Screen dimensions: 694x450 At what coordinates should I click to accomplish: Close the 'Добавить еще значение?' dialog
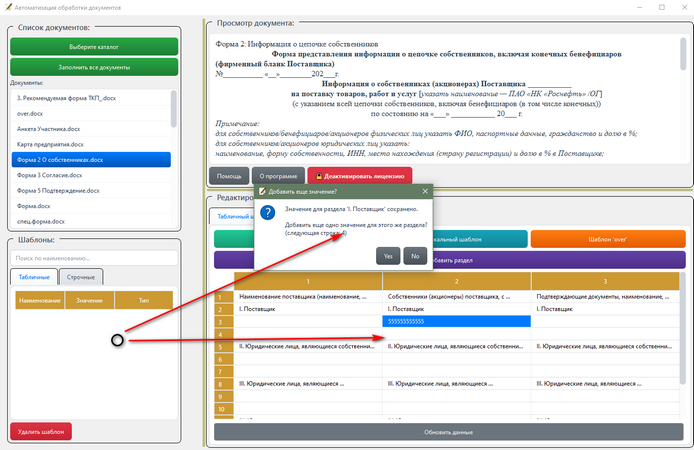425,191
